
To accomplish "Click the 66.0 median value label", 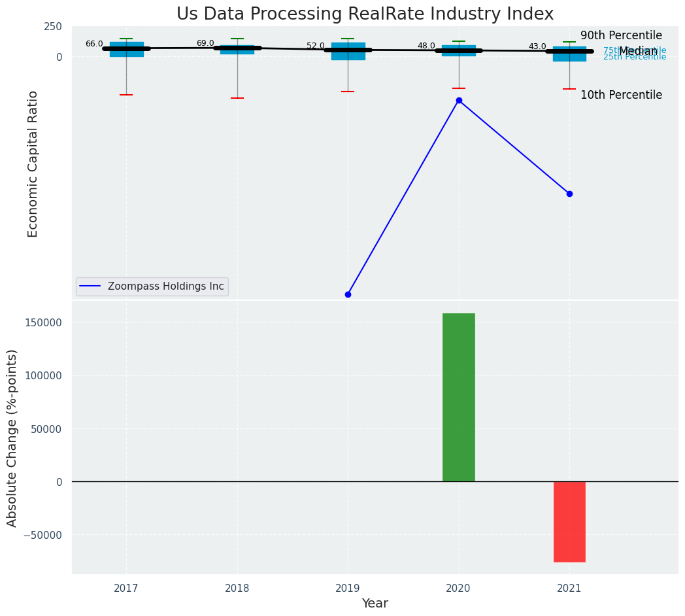I will pos(94,44).
